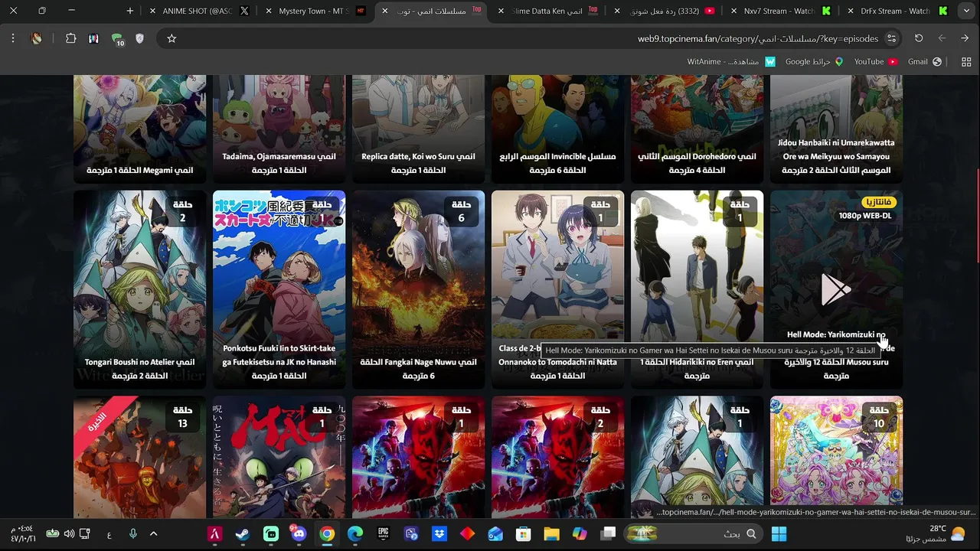Open the Windows Start button
Image resolution: width=980 pixels, height=551 pixels.
(x=779, y=534)
